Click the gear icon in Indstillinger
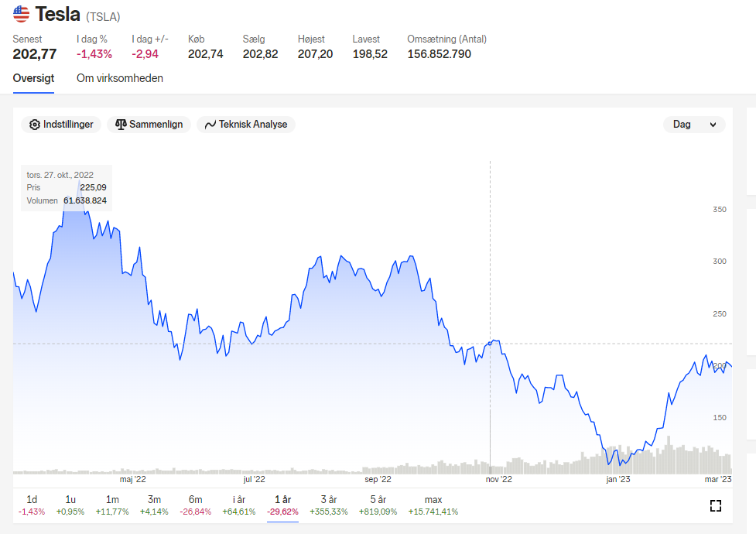Viewport: 756px width, 534px height. tap(35, 125)
